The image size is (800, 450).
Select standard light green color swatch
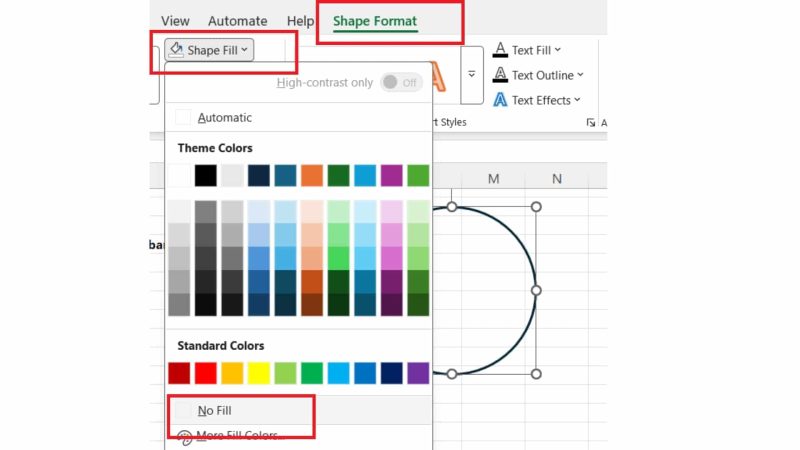click(x=285, y=373)
